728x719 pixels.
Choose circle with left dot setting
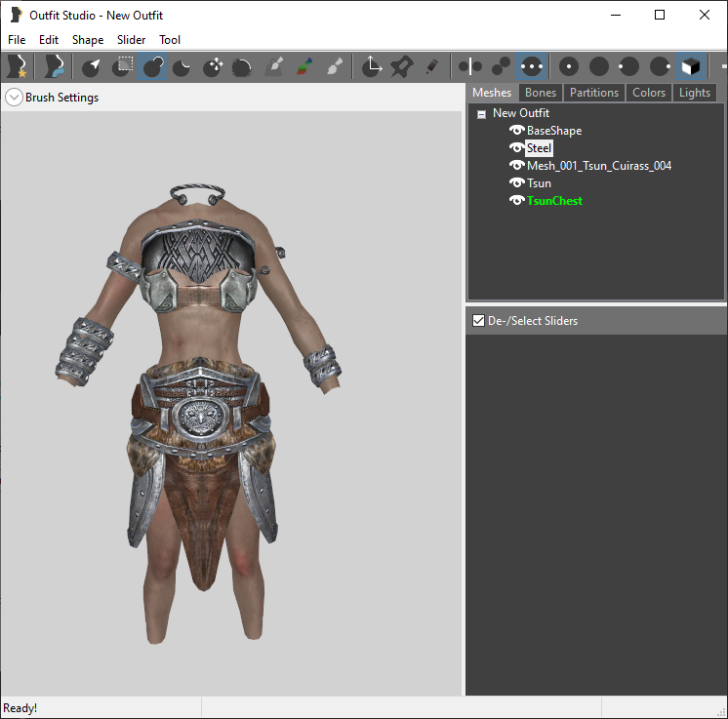(628, 66)
